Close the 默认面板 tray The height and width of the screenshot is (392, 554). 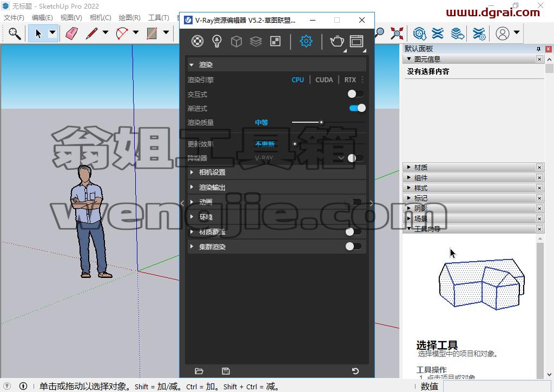[549, 49]
